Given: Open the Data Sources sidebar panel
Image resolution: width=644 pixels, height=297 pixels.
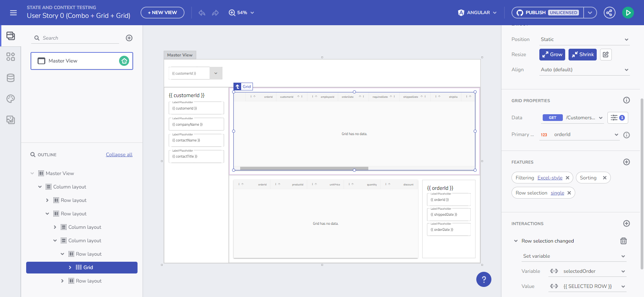Looking at the screenshot, I should coord(10,78).
